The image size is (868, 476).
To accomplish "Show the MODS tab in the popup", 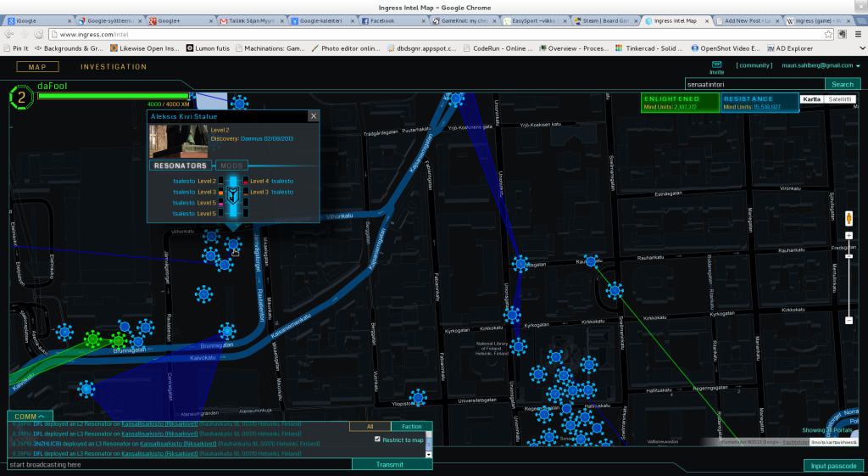I will [x=231, y=165].
